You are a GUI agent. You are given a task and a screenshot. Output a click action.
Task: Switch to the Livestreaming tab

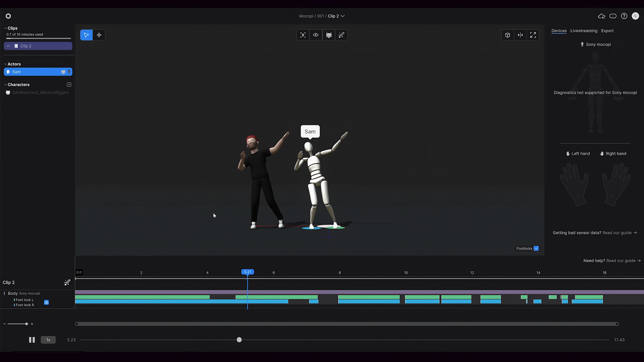pos(584,31)
